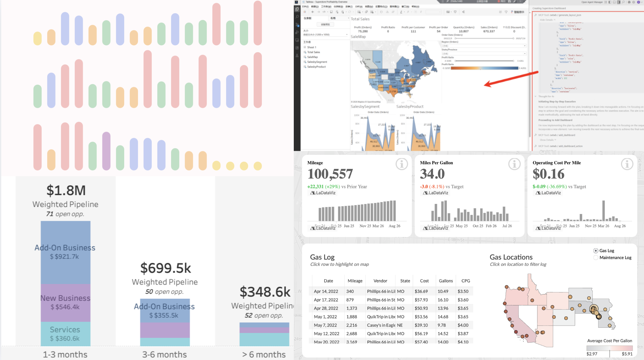Collapse the Tableau side pane with the chevron
This screenshot has height=360, width=644.
coord(348,18)
